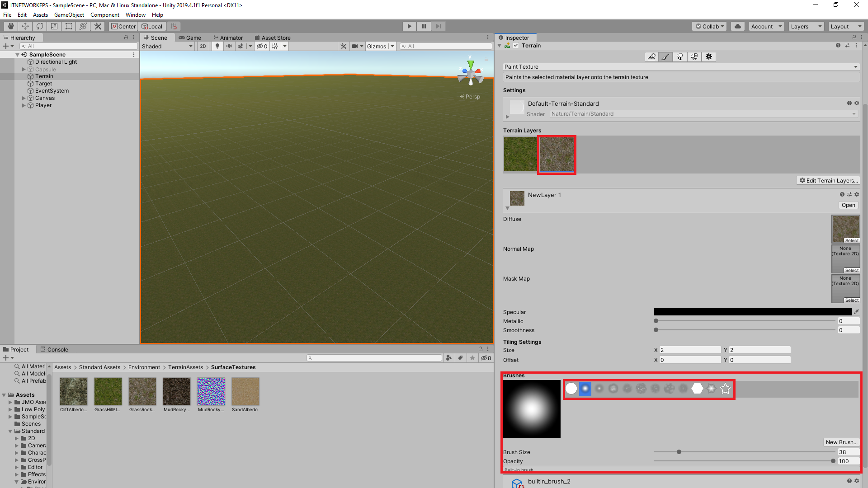The width and height of the screenshot is (868, 488).
Task: Enable 2D view mode in Scene toolbar
Action: coord(203,46)
